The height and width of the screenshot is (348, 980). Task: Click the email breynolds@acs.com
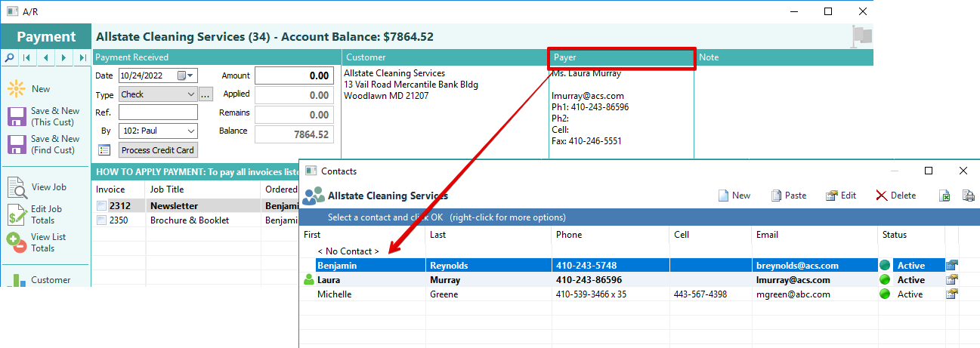(797, 266)
